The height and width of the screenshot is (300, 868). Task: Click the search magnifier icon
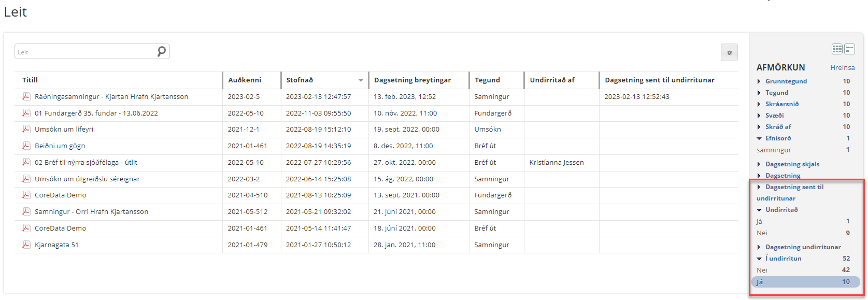tap(162, 51)
